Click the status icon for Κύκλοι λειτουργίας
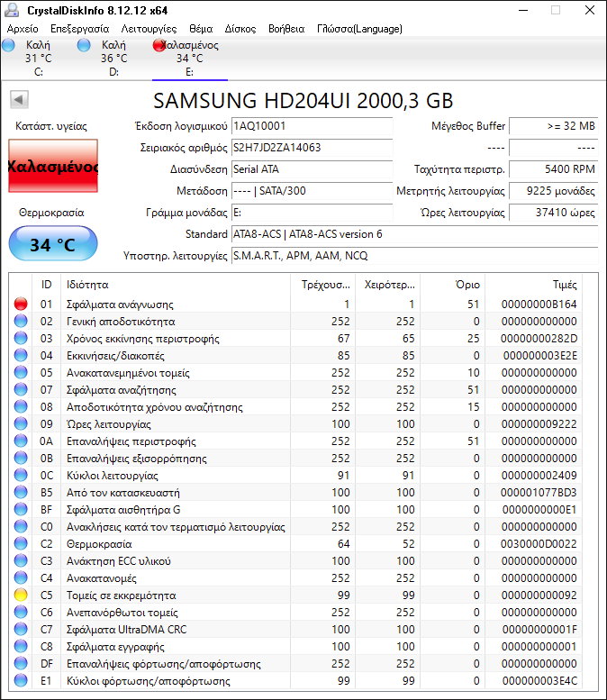The image size is (607, 700). 21,475
